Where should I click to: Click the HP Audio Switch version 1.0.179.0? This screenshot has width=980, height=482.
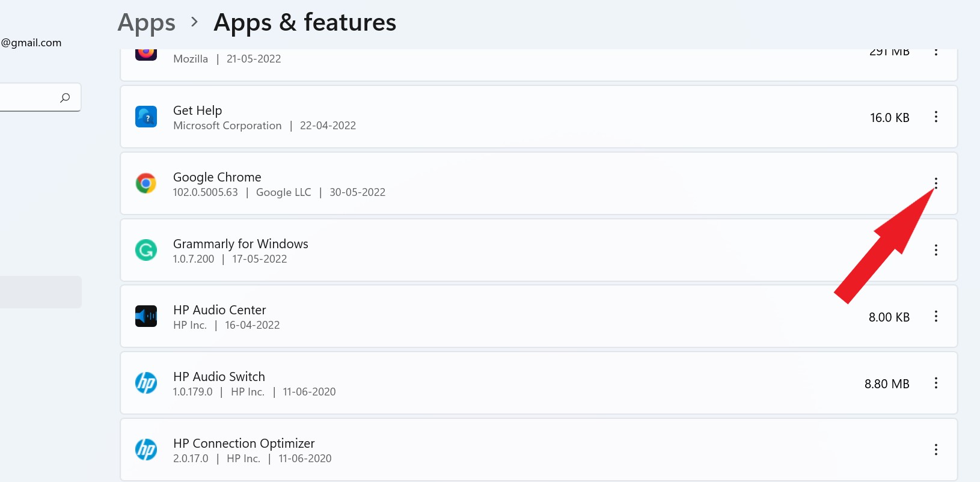tap(193, 392)
